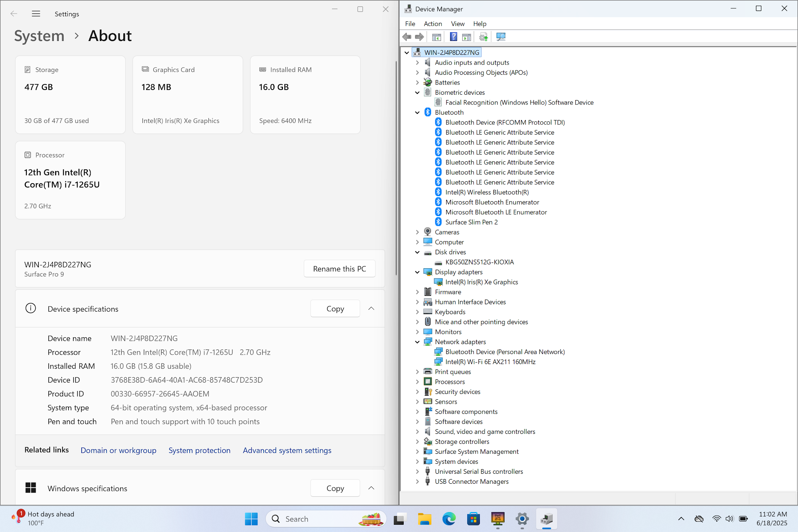
Task: Copy the Windows specifications
Action: click(x=335, y=488)
